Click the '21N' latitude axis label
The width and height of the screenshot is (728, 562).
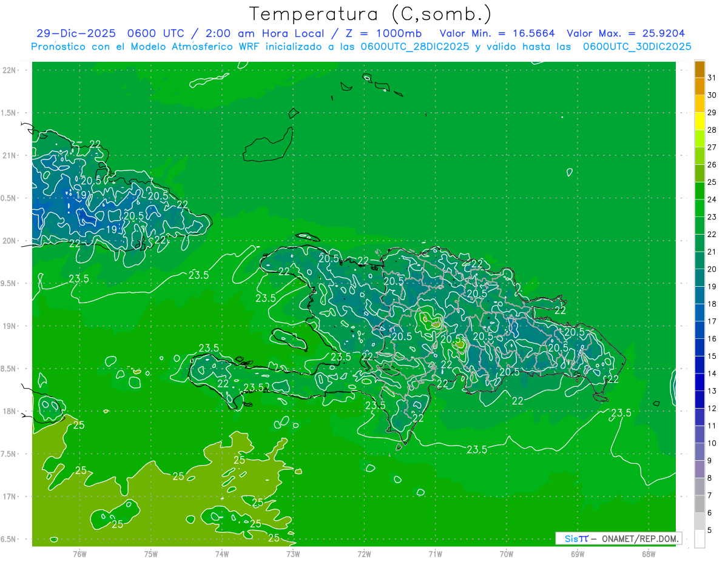[x=10, y=155]
